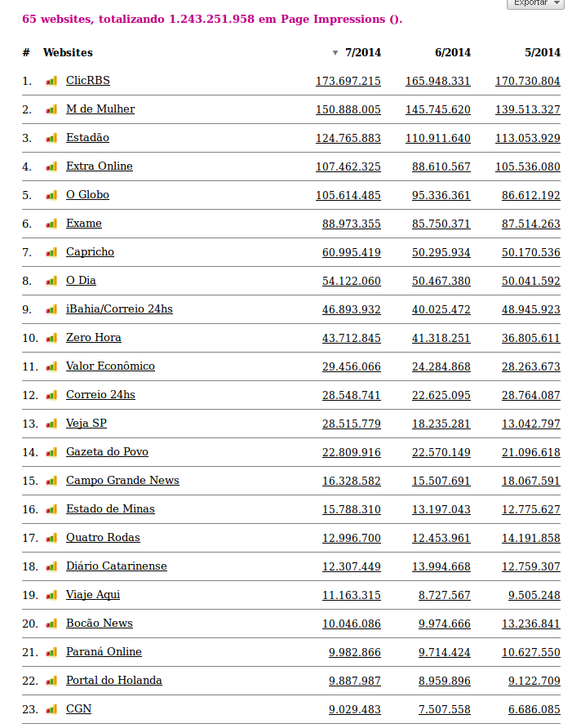Viewport: 581px width, 728px height.
Task: Sort the table by 5/2014 column
Action: click(x=543, y=52)
